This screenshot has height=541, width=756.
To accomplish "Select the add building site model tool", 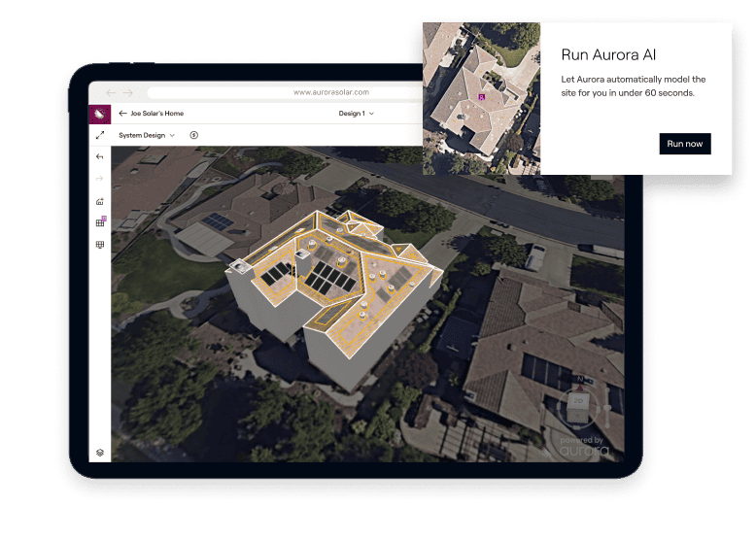I will [100, 201].
